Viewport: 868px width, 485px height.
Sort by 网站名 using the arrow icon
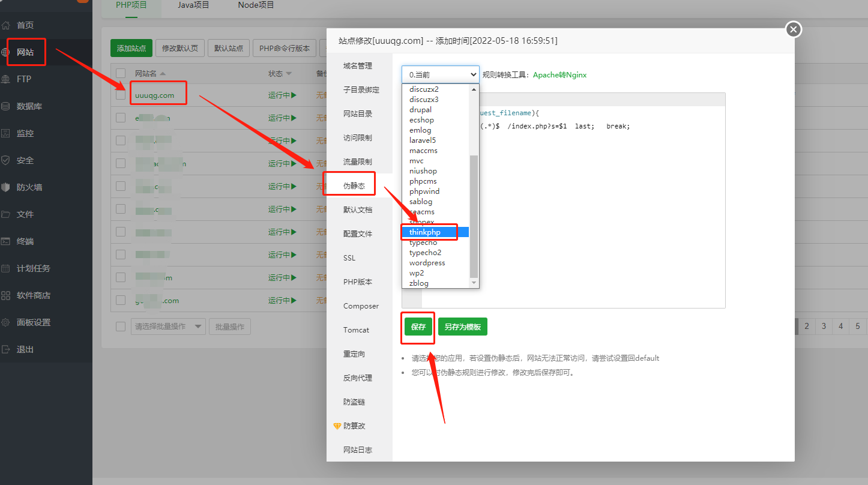[163, 74]
